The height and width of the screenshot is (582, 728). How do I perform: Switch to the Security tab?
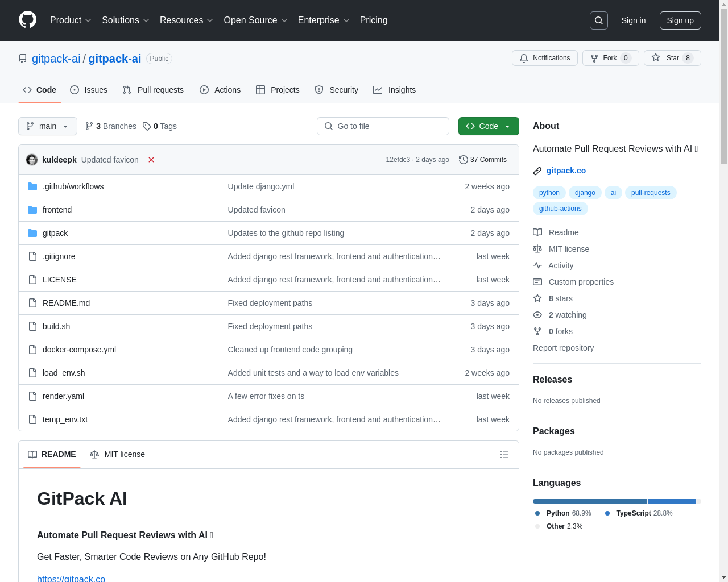point(337,90)
